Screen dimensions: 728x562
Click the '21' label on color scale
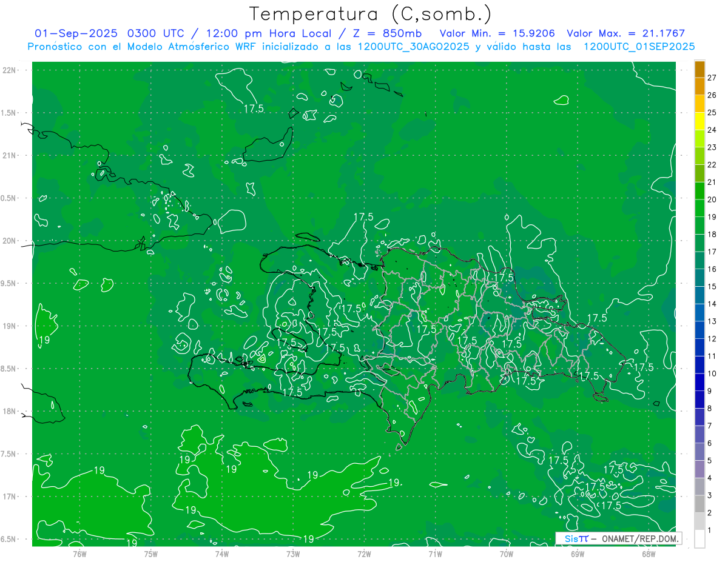712,182
